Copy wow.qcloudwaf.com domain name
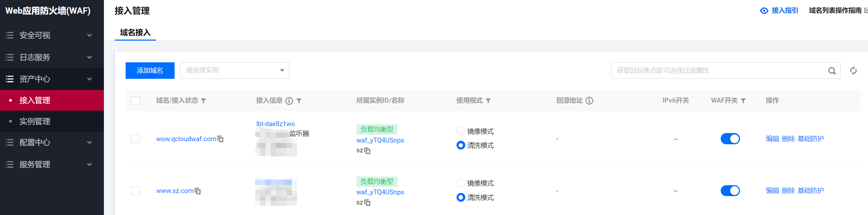The height and width of the screenshot is (215, 868). click(220, 139)
